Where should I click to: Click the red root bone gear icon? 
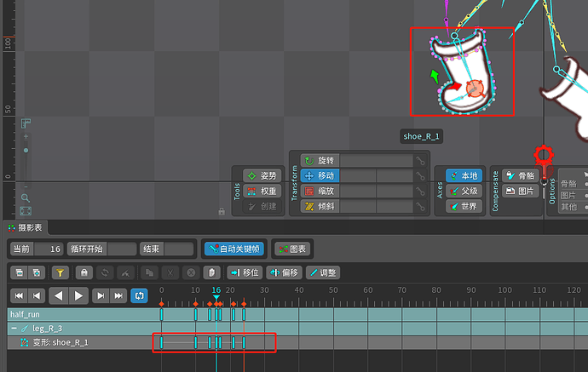(x=544, y=155)
